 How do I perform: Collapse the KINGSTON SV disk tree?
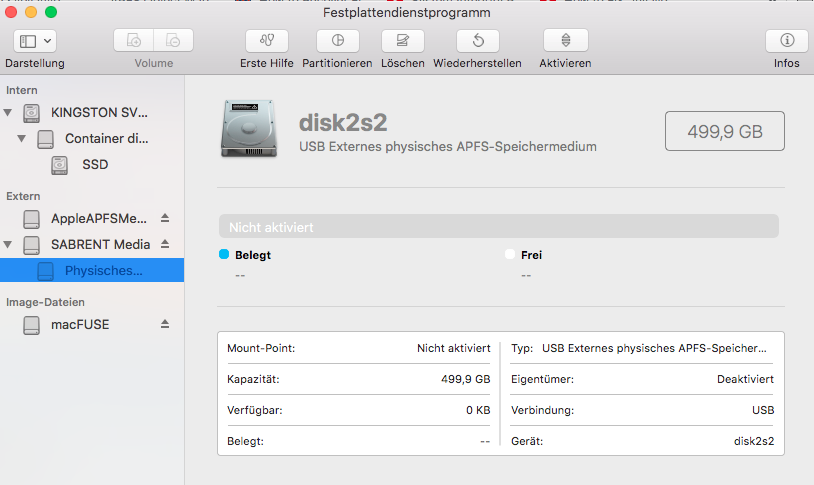(9, 112)
